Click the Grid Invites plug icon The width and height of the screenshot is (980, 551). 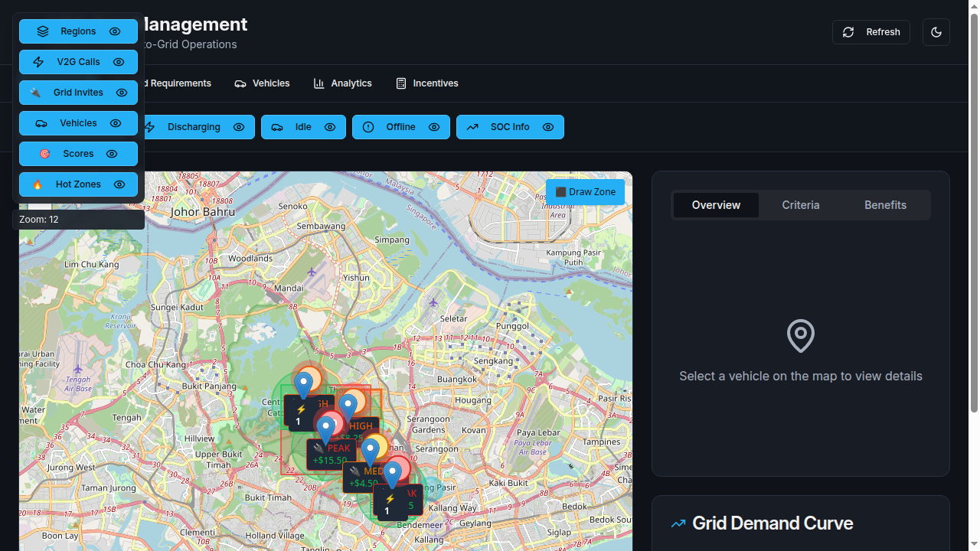(x=35, y=93)
